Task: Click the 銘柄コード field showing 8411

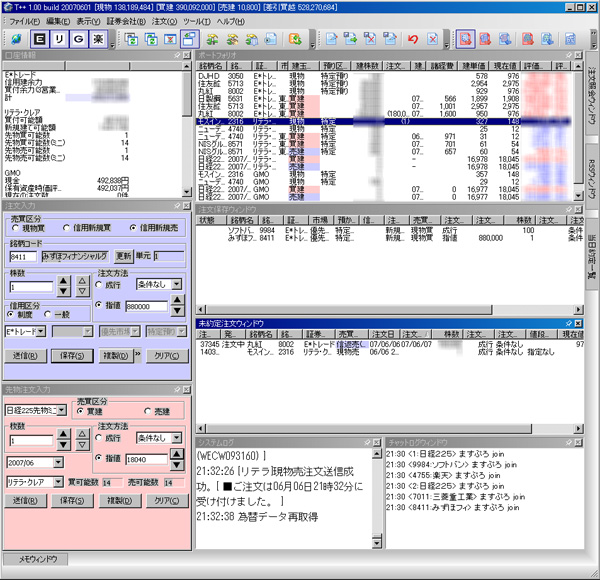Action: [x=23, y=256]
